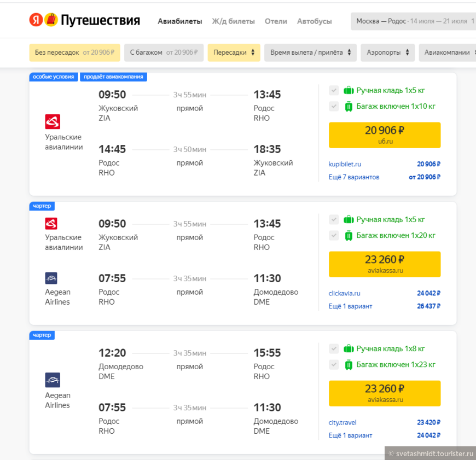Viewport: 476px width, 460px height.
Task: Expand the Авиакомпании dropdown
Action: (x=448, y=53)
